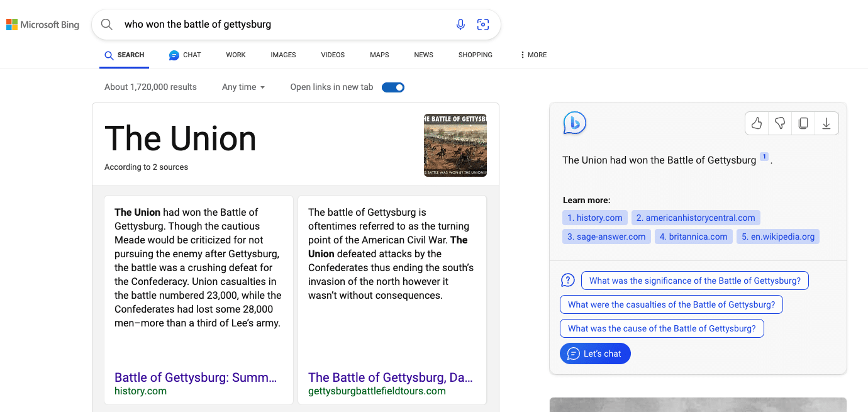The width and height of the screenshot is (868, 412).
Task: Open the britannica.com source link
Action: coord(693,237)
